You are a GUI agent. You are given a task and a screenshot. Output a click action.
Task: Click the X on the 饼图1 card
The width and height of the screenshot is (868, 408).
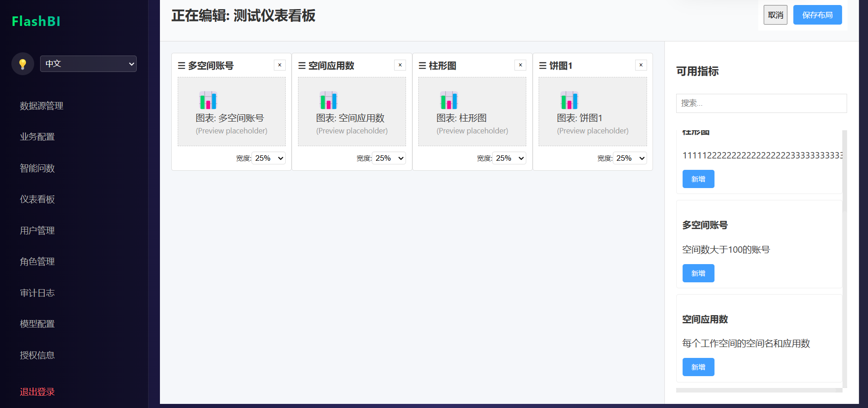[641, 65]
